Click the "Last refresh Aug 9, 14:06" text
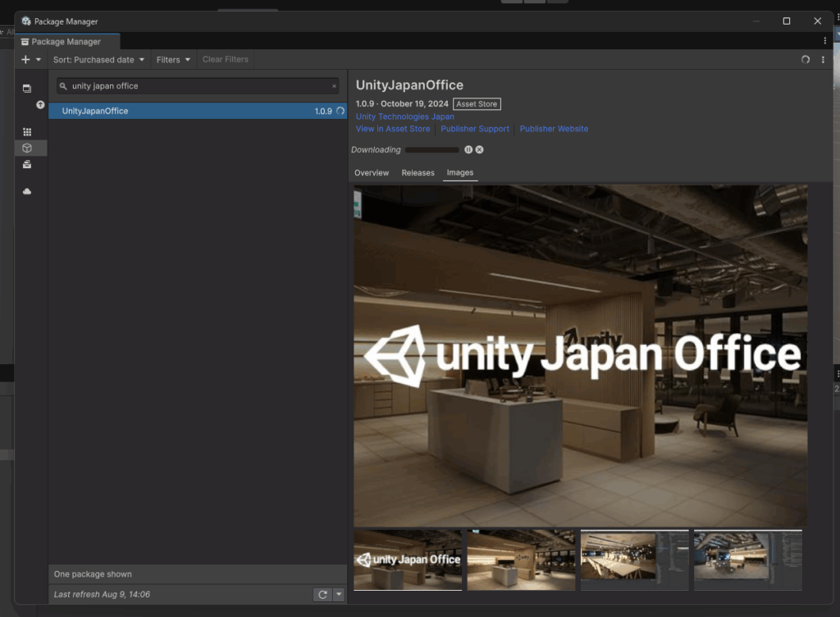The height and width of the screenshot is (617, 840). 102,595
